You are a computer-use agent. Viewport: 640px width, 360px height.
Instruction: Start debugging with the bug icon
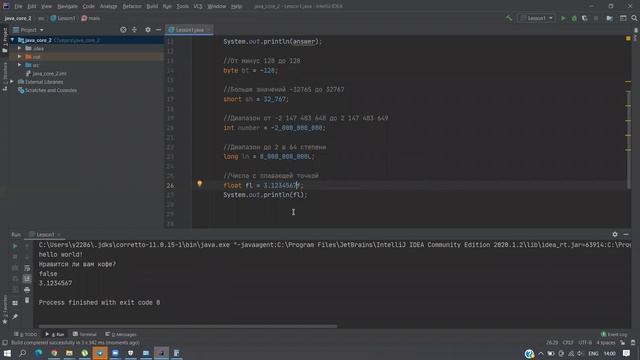[574, 18]
